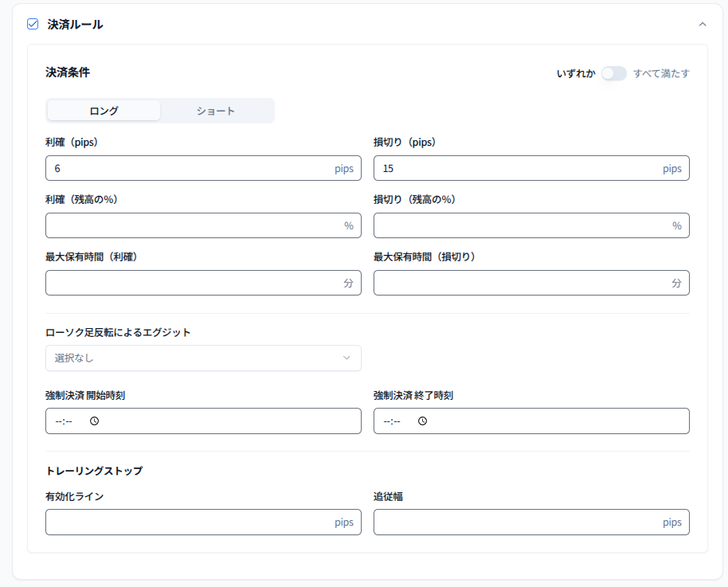728x587 pixels.
Task: Click clock icon in 強制決済 開始時刻 field
Action: pyautogui.click(x=94, y=421)
